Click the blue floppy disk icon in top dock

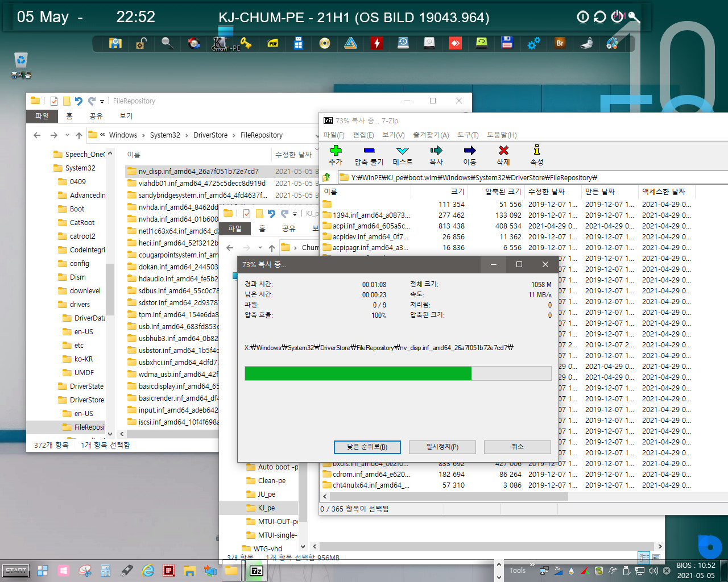click(x=507, y=43)
